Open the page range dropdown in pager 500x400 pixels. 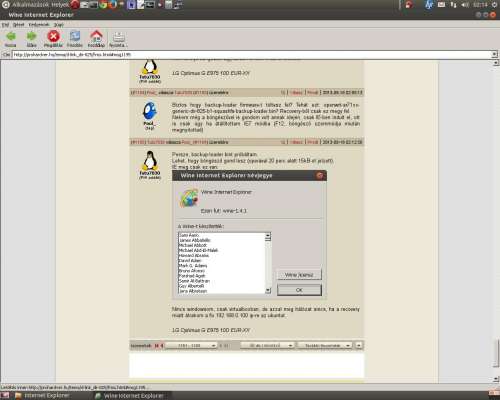click(191, 346)
